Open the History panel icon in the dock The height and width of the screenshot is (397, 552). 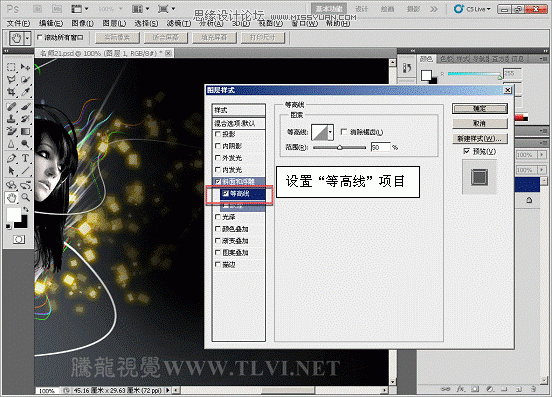pos(407,68)
